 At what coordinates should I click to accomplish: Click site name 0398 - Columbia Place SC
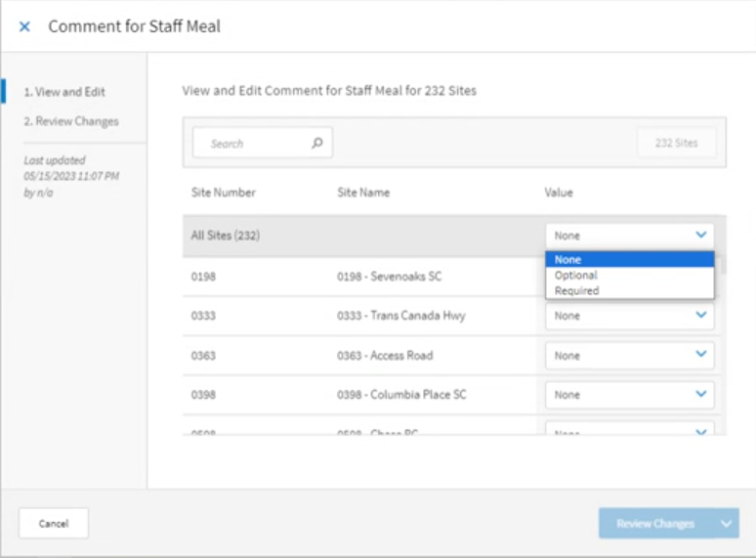[401, 395]
